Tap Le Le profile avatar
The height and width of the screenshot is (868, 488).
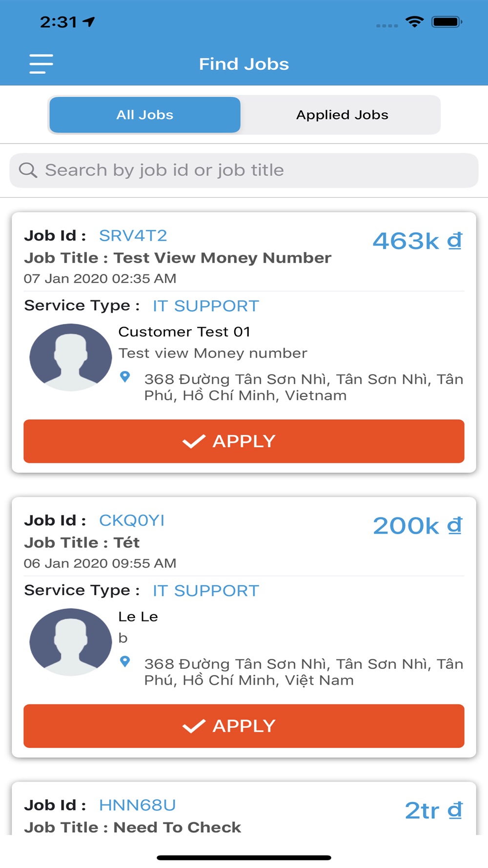tap(71, 642)
